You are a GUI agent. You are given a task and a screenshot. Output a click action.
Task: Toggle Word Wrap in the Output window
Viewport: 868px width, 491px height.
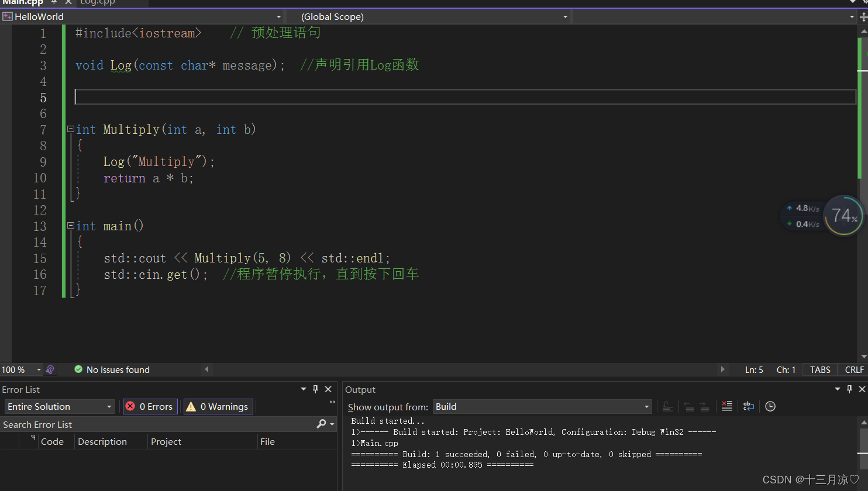pos(749,406)
